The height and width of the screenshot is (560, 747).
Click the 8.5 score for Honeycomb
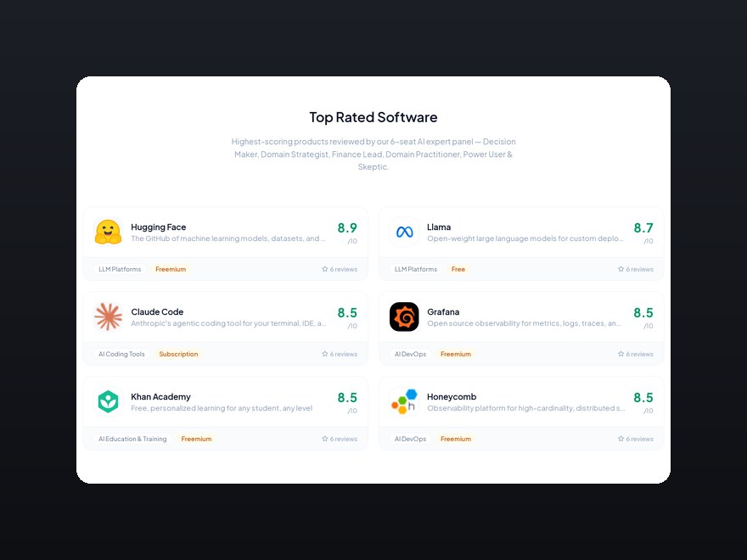point(643,398)
